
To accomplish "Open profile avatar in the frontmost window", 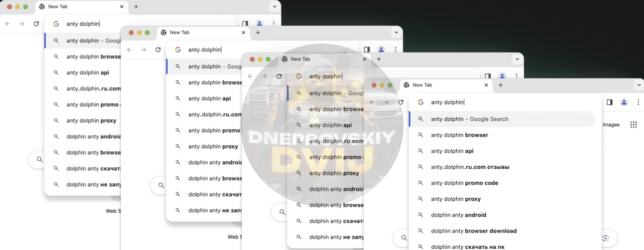I will [624, 102].
